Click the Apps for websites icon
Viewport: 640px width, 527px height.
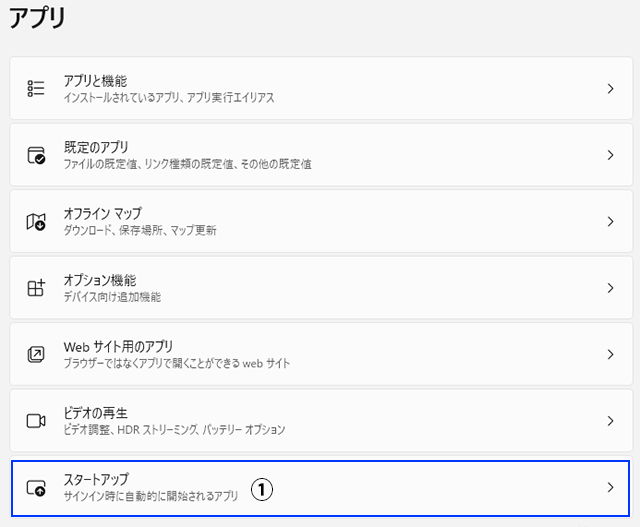(x=36, y=355)
